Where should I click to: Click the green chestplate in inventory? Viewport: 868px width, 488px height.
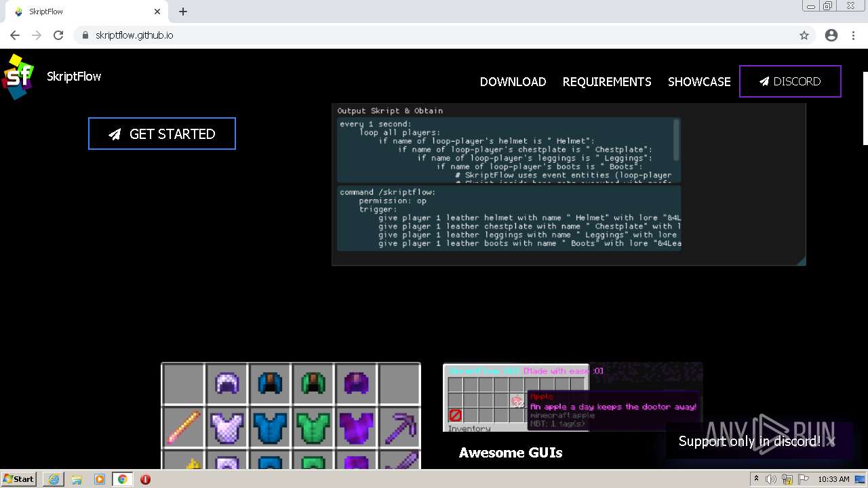coord(313,428)
